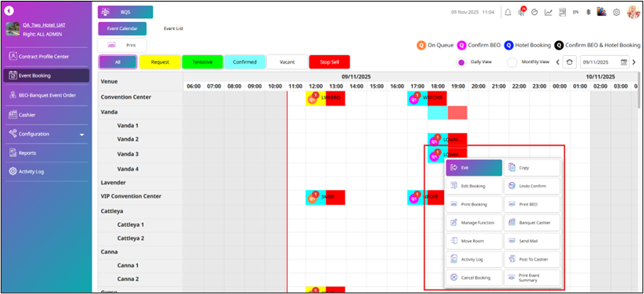The height and width of the screenshot is (294, 644).
Task: Open the gauge dashboard icon in header
Action: (x=534, y=13)
